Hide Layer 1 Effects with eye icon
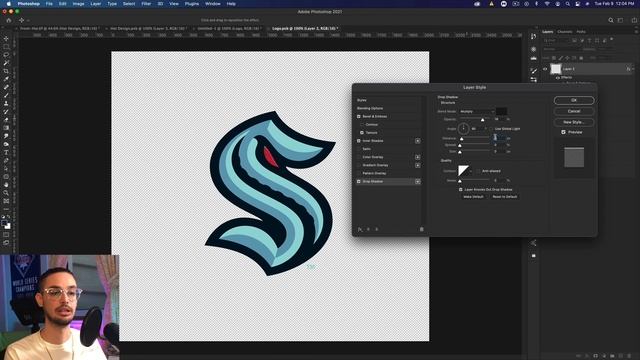 (x=558, y=78)
